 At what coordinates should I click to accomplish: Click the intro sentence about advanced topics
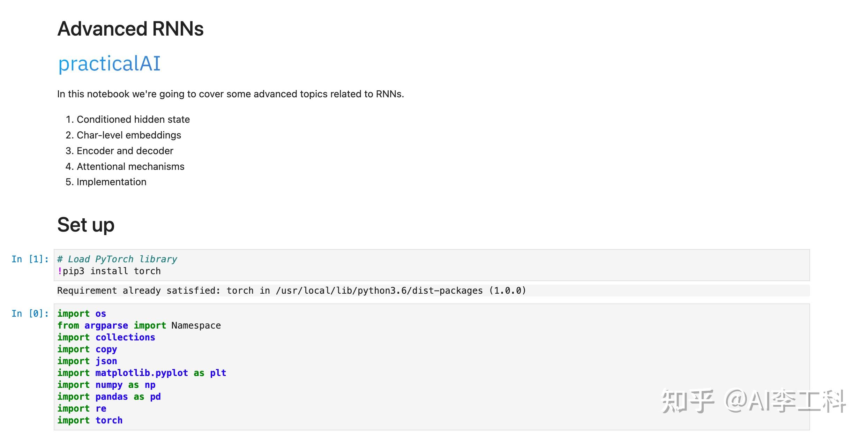coord(230,94)
